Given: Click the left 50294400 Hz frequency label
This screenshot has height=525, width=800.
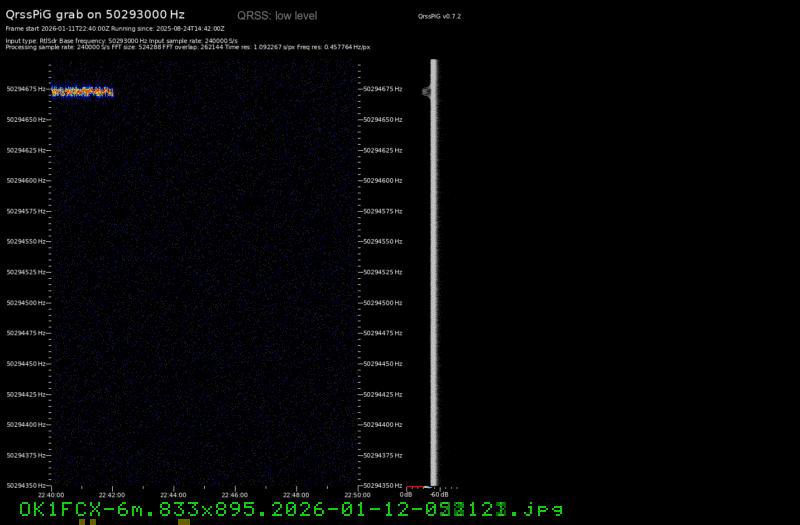Looking at the screenshot, I should click(25, 425).
